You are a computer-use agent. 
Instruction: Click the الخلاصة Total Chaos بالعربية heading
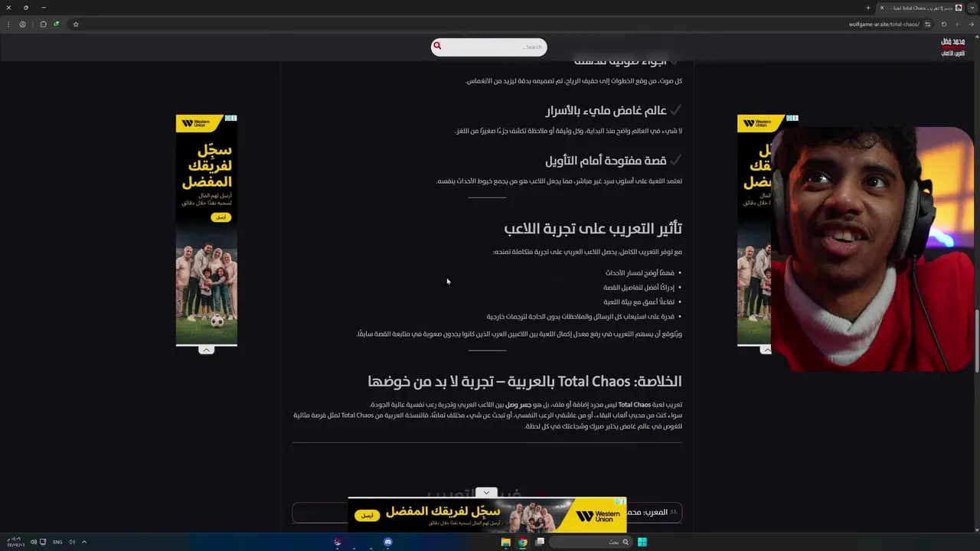(x=524, y=381)
